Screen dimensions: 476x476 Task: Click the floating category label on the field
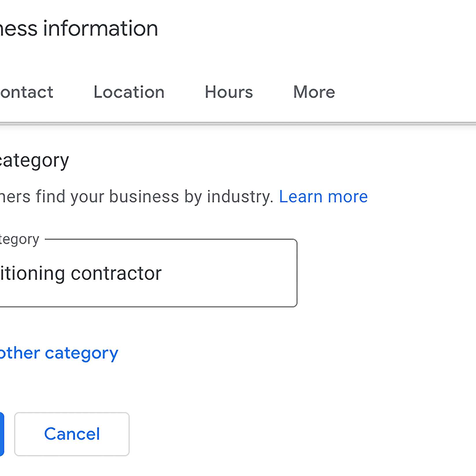click(x=19, y=239)
